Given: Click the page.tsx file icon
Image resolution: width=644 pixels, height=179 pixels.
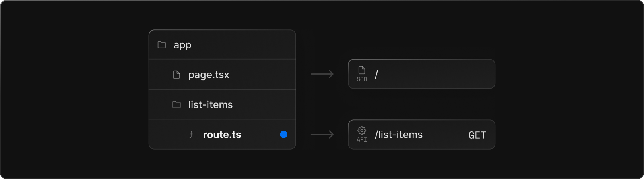Looking at the screenshot, I should coord(176,75).
